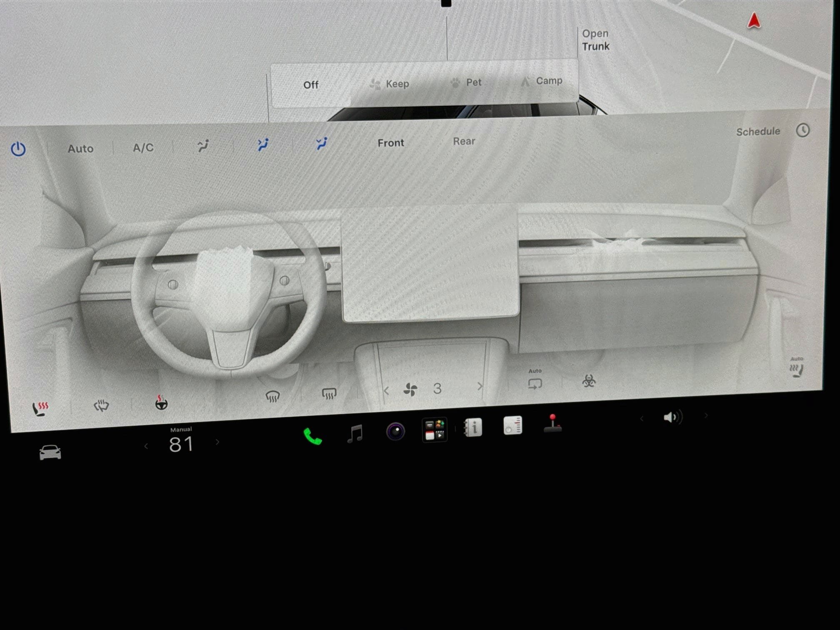Select Pet (Dog) mode

[466, 82]
